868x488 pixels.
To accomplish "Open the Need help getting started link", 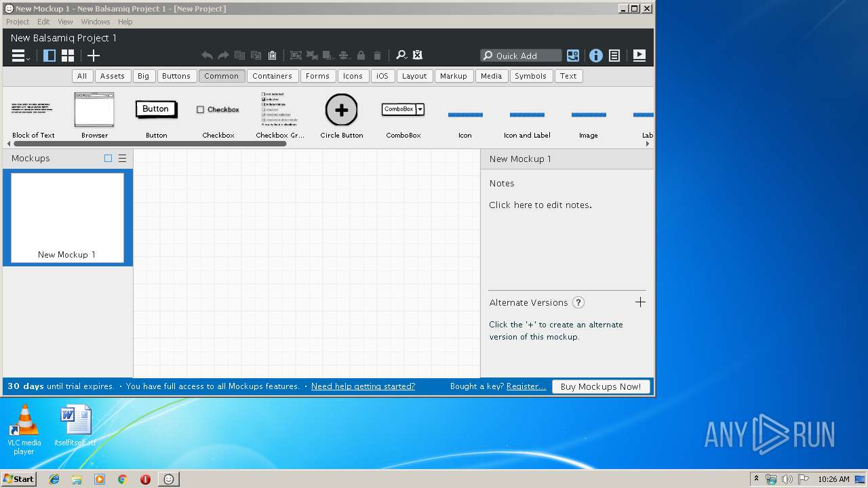I will pos(363,386).
